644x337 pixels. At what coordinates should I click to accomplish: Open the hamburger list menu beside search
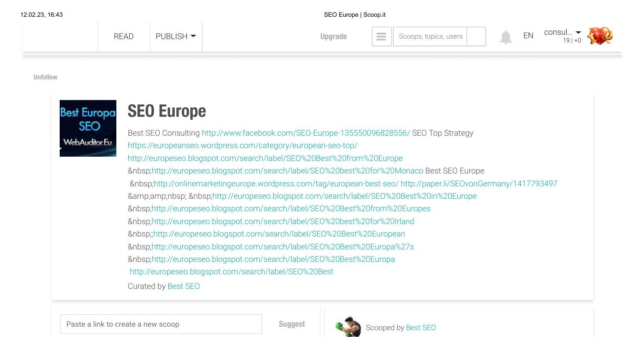(381, 36)
